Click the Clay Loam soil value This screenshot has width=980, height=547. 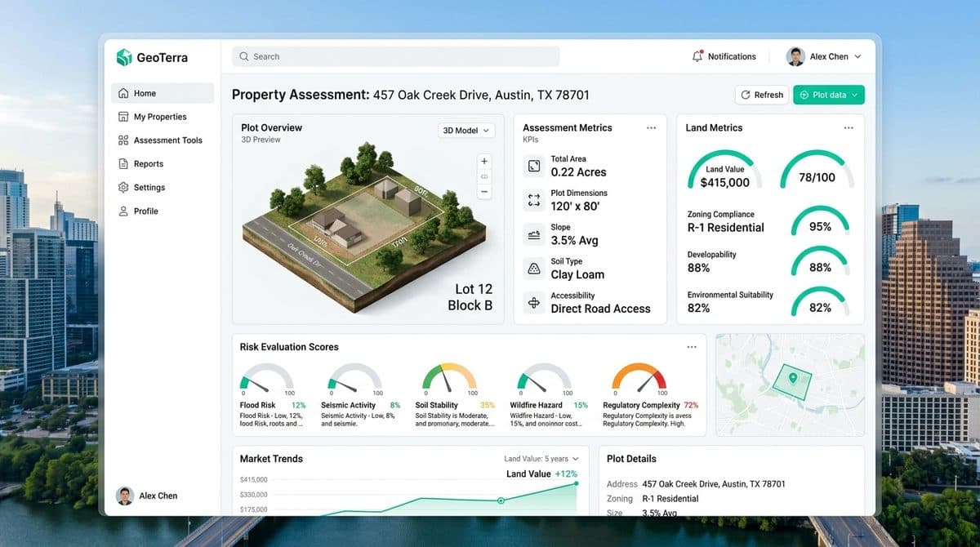577,274
